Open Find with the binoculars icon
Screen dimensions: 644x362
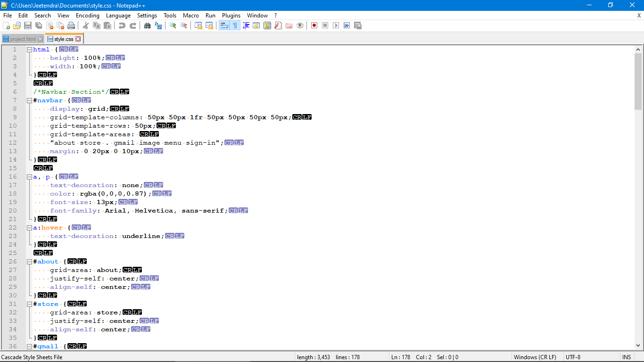click(x=148, y=25)
